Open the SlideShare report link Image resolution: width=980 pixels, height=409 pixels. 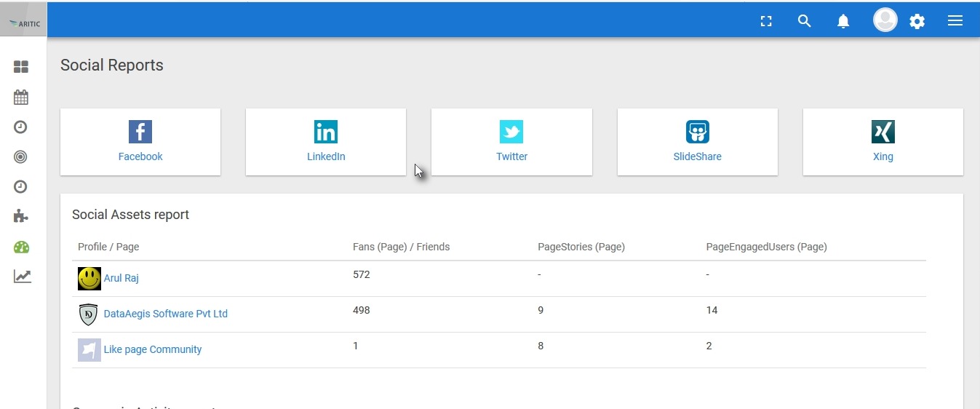point(698,156)
